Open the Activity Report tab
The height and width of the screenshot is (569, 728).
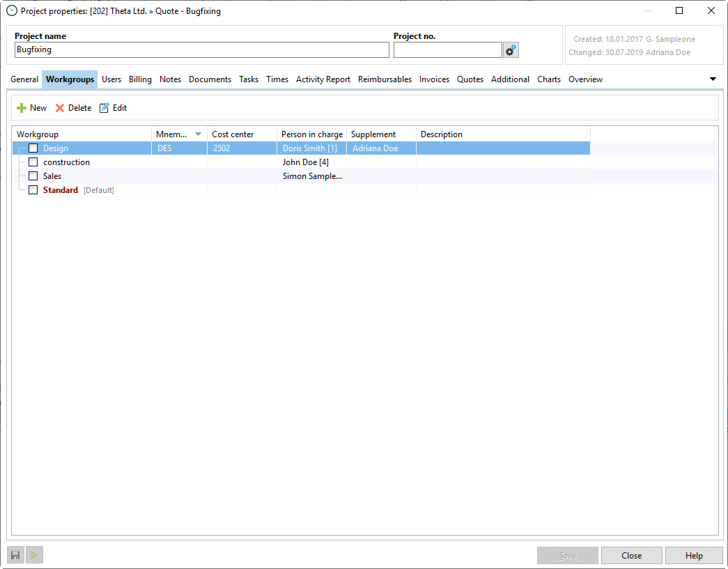tap(323, 79)
